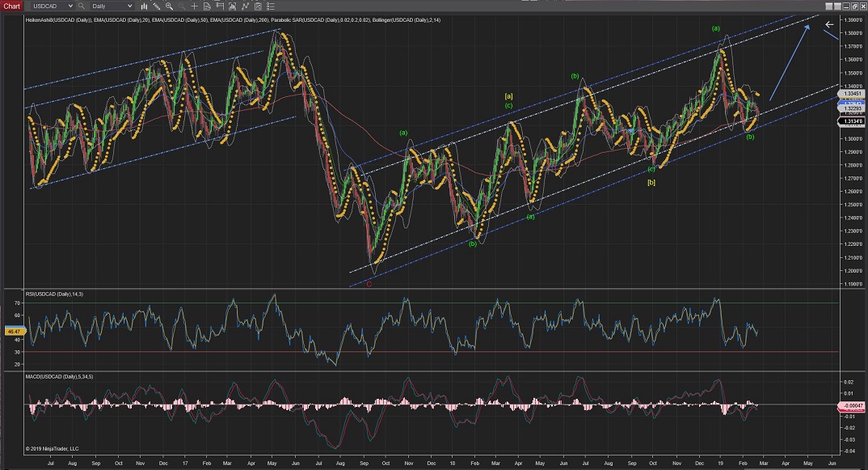This screenshot has height=470, width=868.
Task: Open the indicators line-graph icon
Action: 245,6
